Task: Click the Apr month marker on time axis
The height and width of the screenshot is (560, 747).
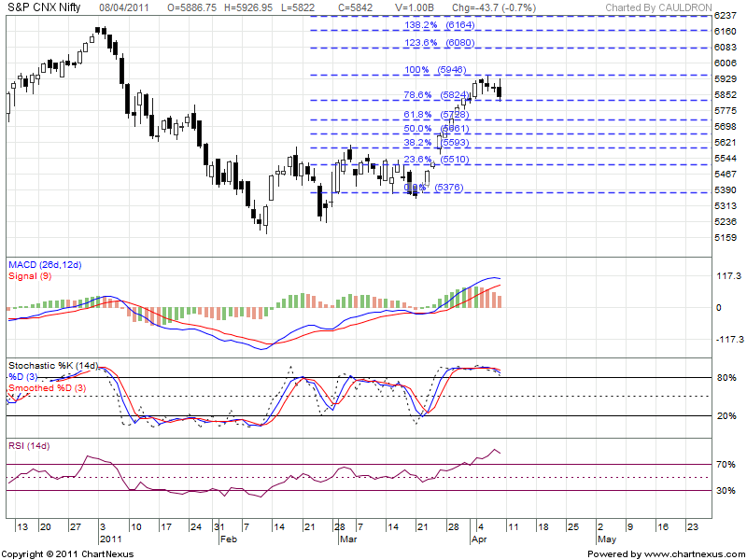Action: click(x=478, y=539)
